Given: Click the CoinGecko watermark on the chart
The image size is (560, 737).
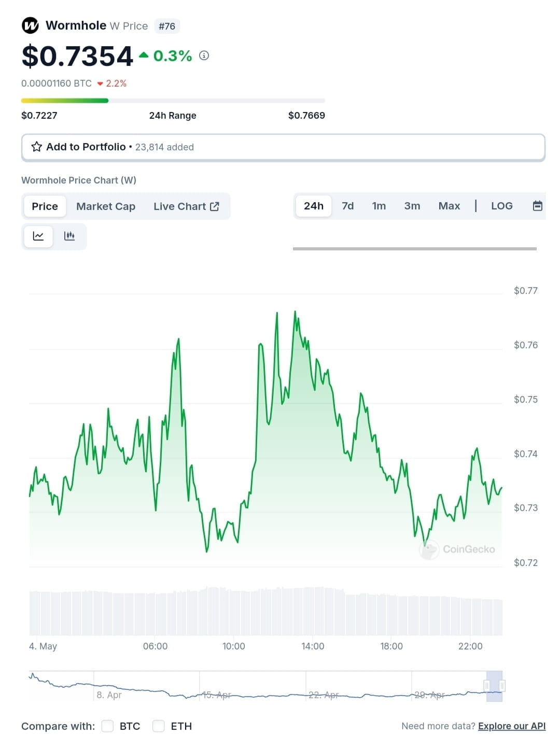Looking at the screenshot, I should click(x=458, y=549).
